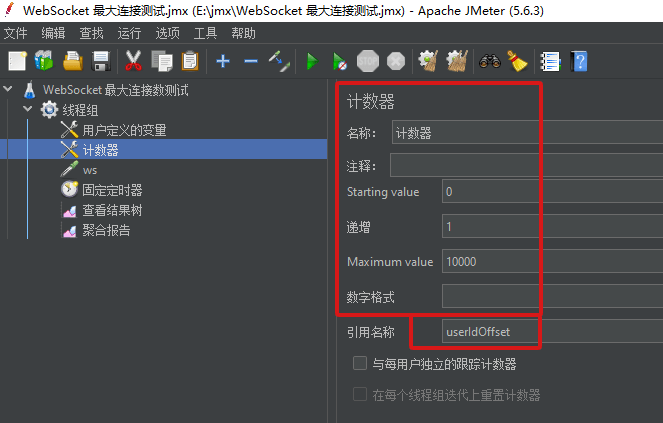663x423 pixels.
Task: Start the test with green play icon
Action: pos(312,62)
